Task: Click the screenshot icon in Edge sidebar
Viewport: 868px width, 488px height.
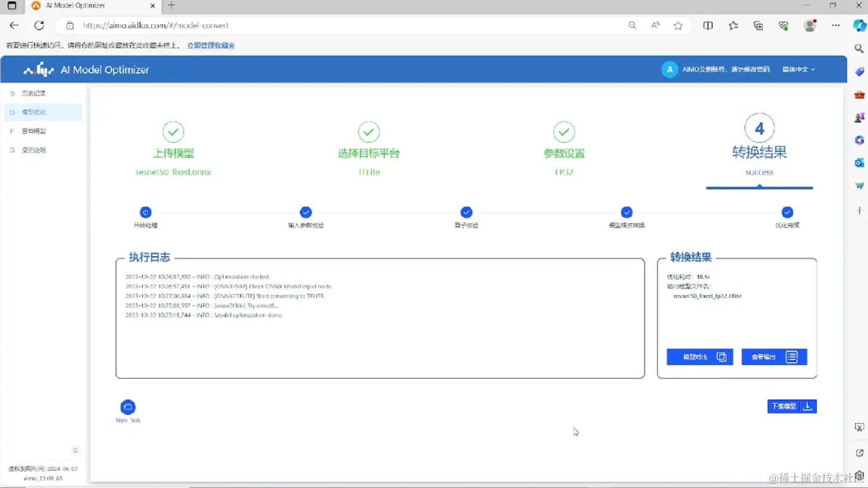Action: click(859, 427)
